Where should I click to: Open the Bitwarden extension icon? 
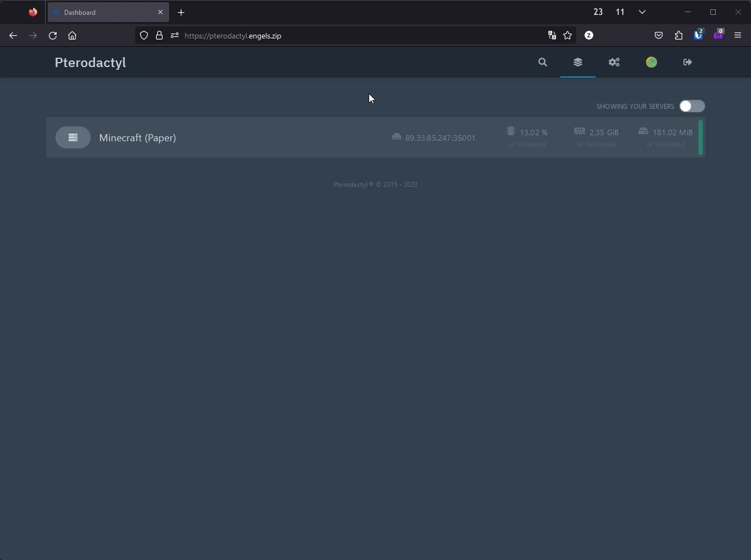698,35
